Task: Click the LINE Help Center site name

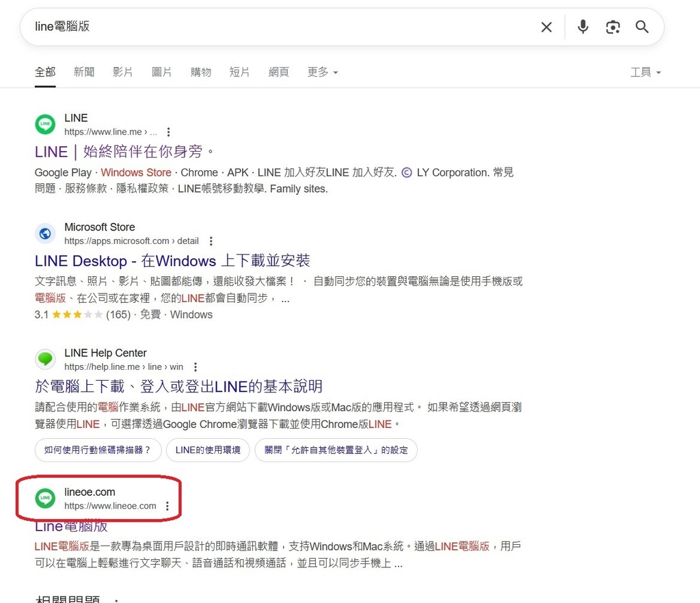Action: 105,353
